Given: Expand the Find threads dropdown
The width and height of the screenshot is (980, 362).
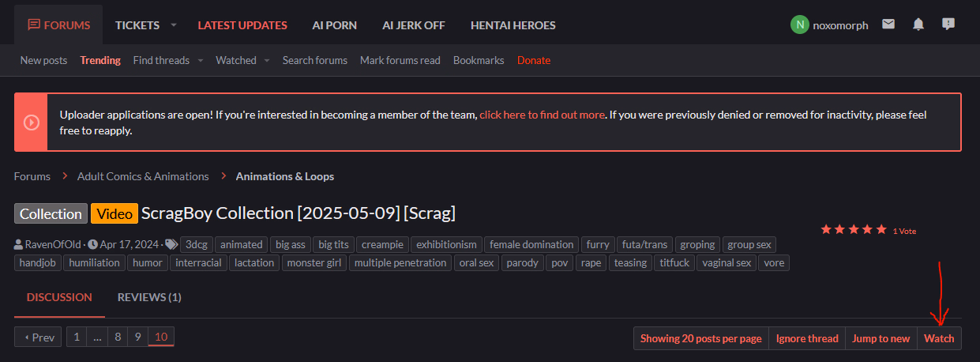Looking at the screenshot, I should pos(201,61).
